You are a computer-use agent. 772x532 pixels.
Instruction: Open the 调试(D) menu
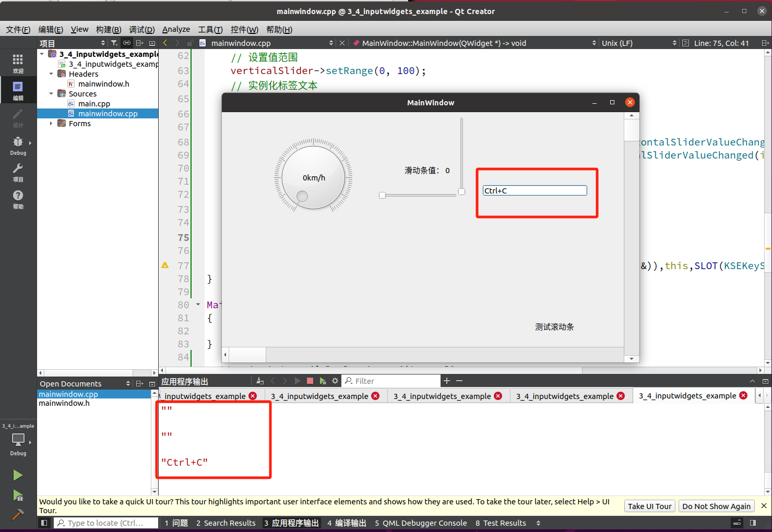[x=142, y=29]
